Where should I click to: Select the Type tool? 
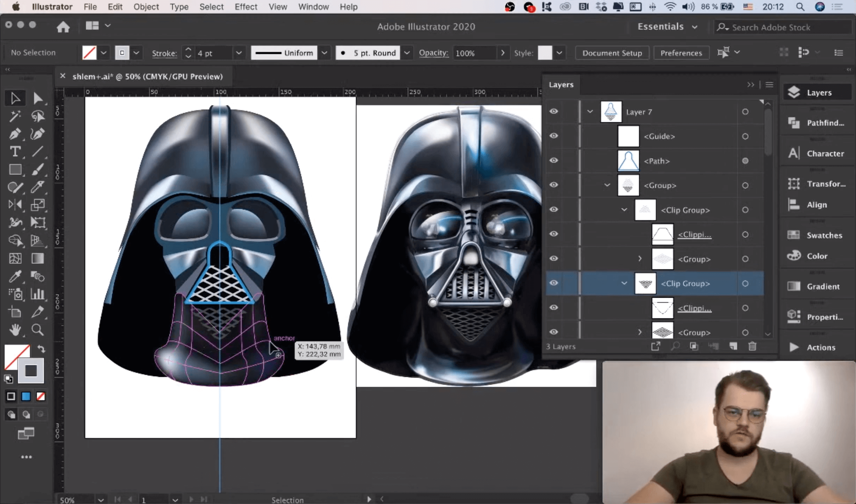tap(15, 152)
